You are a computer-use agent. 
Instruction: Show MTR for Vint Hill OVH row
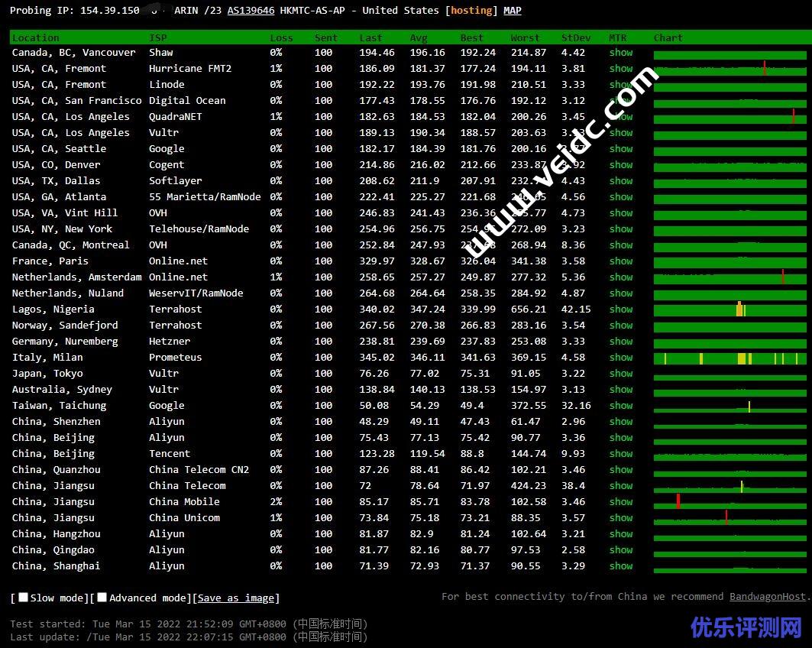pyautogui.click(x=621, y=213)
